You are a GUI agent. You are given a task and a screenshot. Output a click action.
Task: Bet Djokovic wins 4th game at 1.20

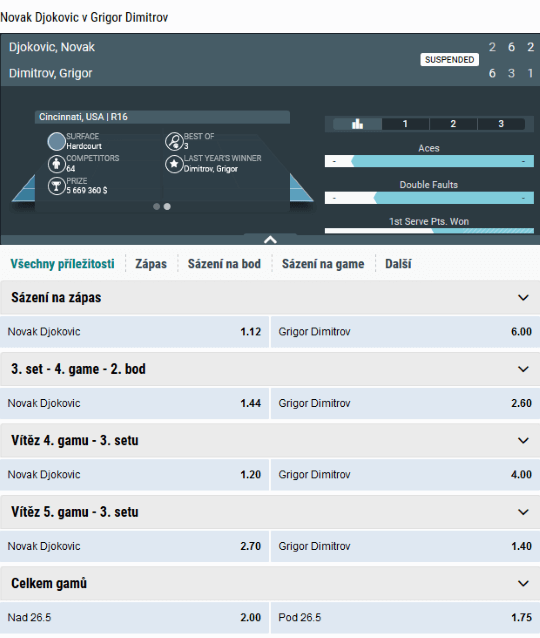coord(134,474)
